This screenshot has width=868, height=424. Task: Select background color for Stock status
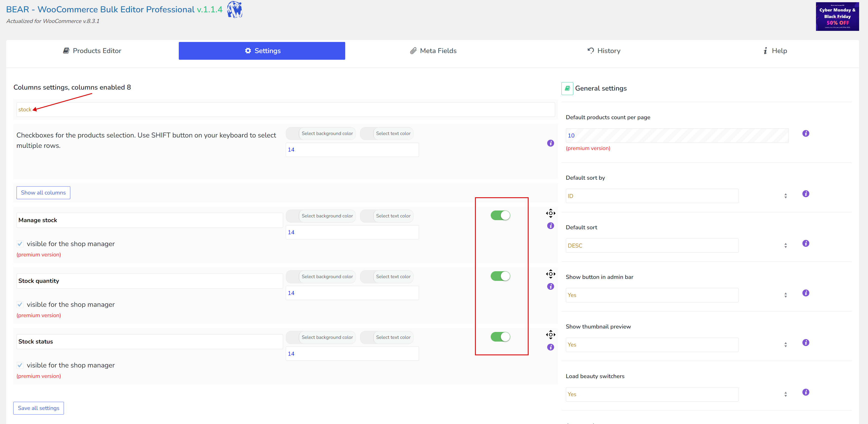pos(321,337)
